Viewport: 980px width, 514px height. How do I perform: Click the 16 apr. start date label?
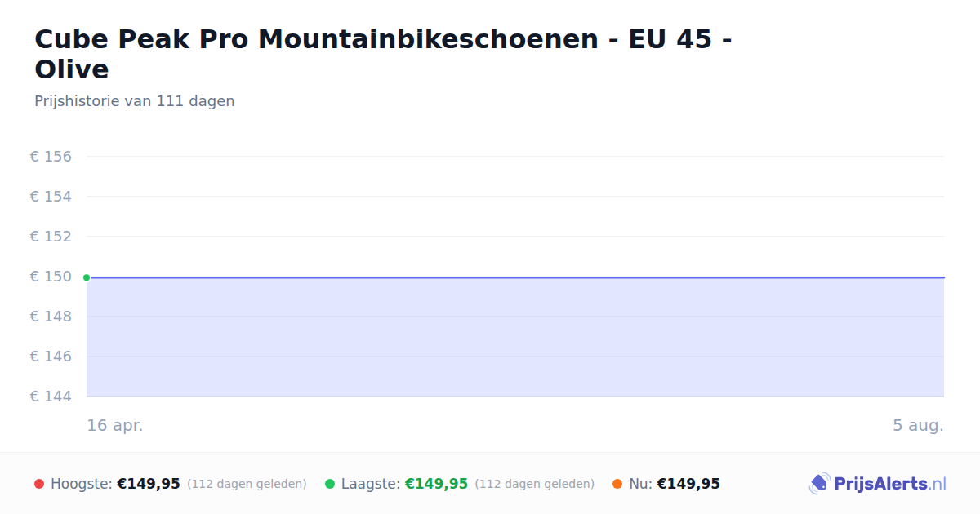coord(115,425)
